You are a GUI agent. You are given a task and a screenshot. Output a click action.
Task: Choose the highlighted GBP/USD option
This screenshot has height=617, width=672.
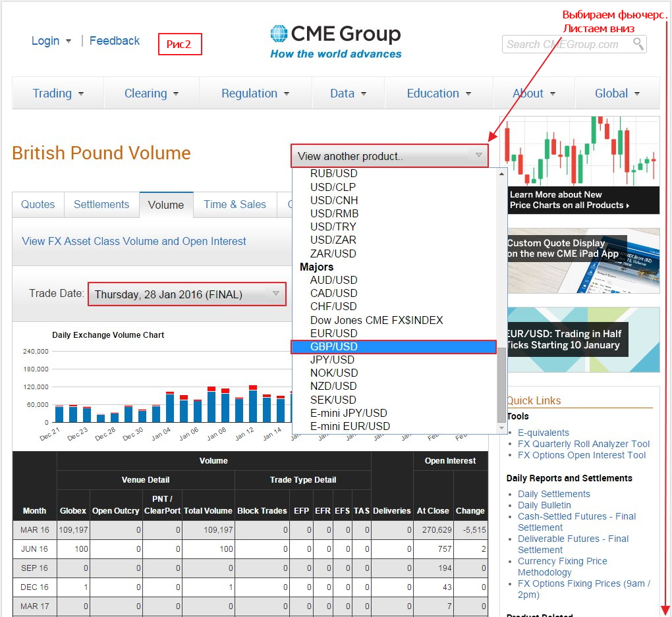(x=393, y=346)
